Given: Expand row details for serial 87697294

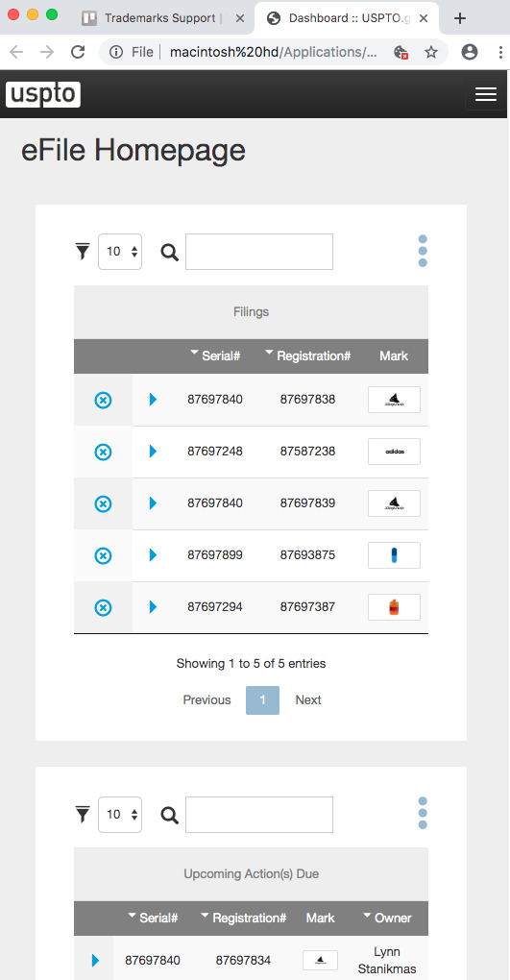Looking at the screenshot, I should [153, 607].
